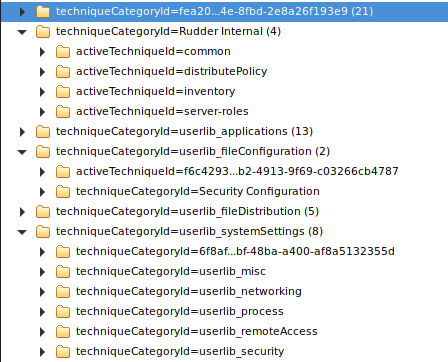Select techniqueCategoryId=Rudder Internal (4) entry

click(168, 31)
